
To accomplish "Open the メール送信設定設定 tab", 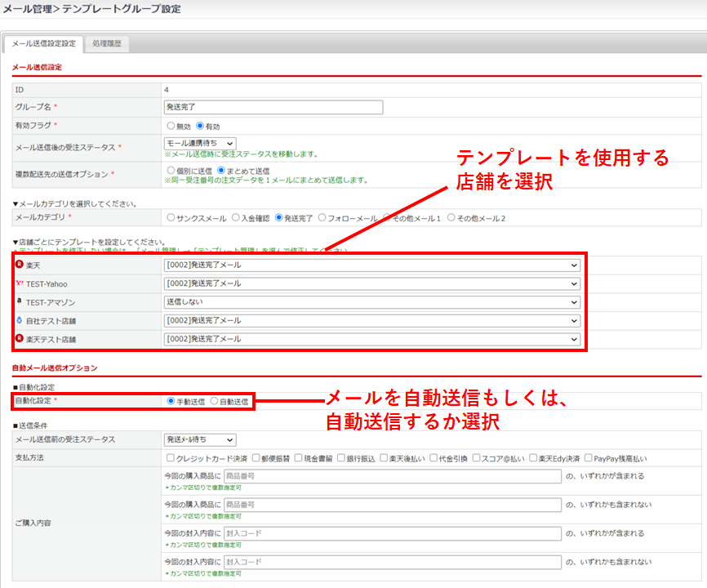I will pos(44,43).
